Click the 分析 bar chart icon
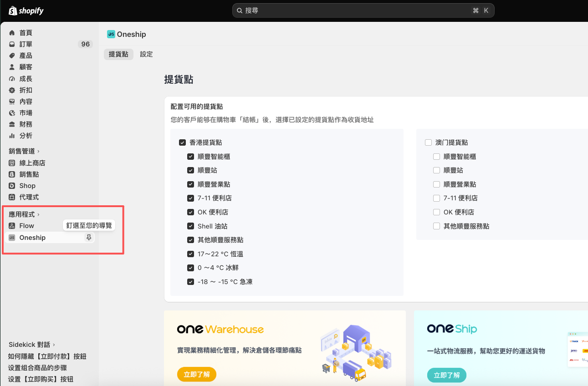Viewport: 588px width, 386px height. point(12,136)
